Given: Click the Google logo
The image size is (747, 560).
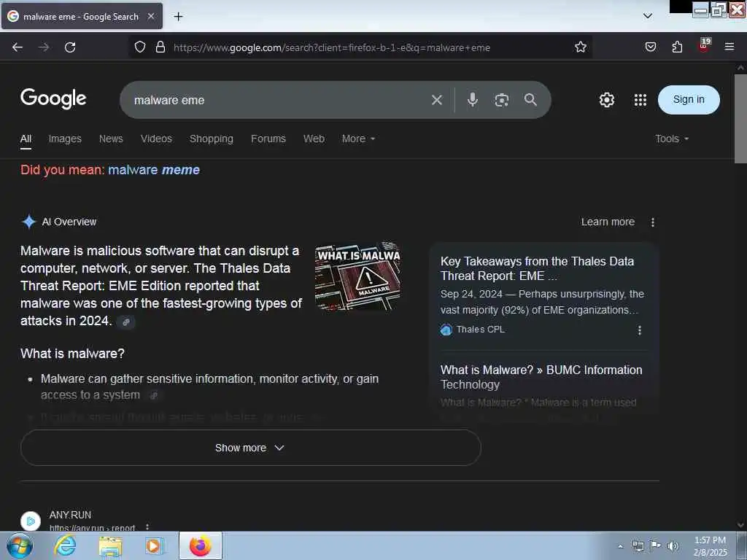Looking at the screenshot, I should click(53, 99).
